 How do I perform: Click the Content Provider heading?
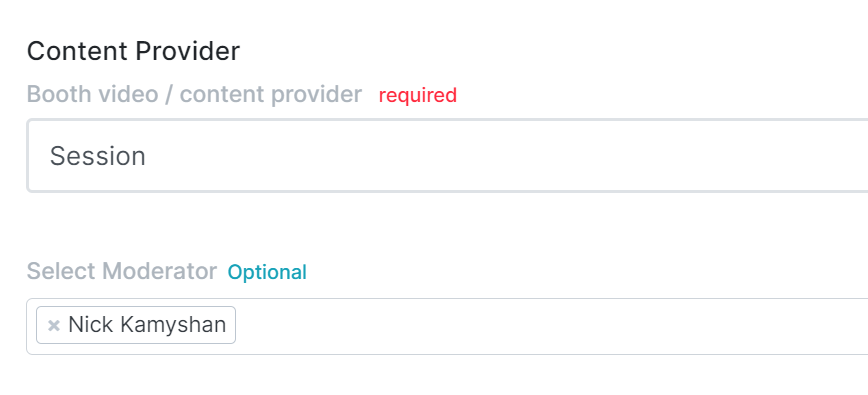(x=133, y=51)
